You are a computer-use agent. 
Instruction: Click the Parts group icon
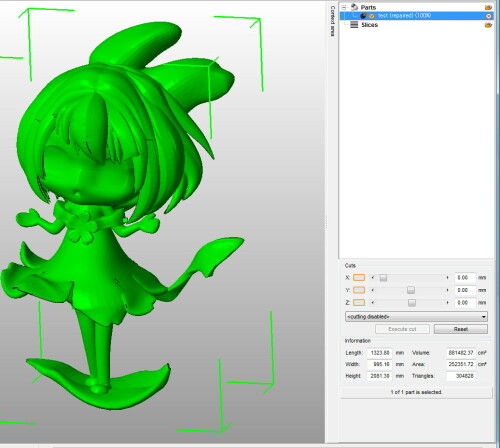[354, 7]
